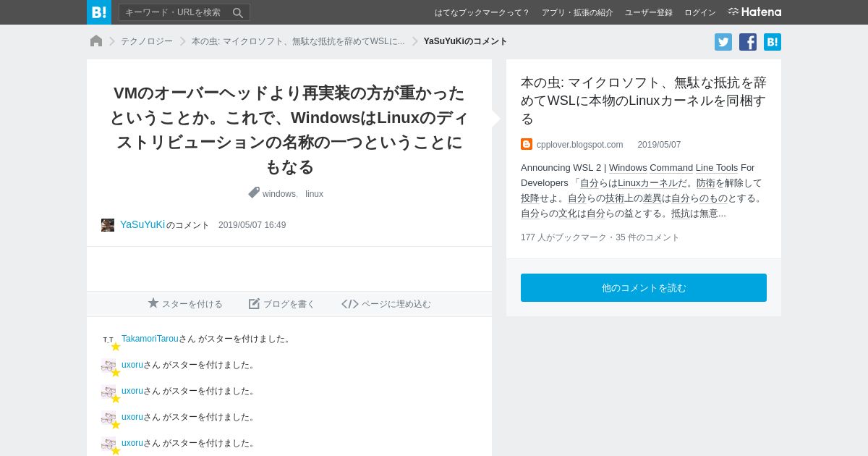Viewport: 868px width, 456px height.
Task: Open アプリ・拡張の紹介 link
Action: click(x=577, y=12)
